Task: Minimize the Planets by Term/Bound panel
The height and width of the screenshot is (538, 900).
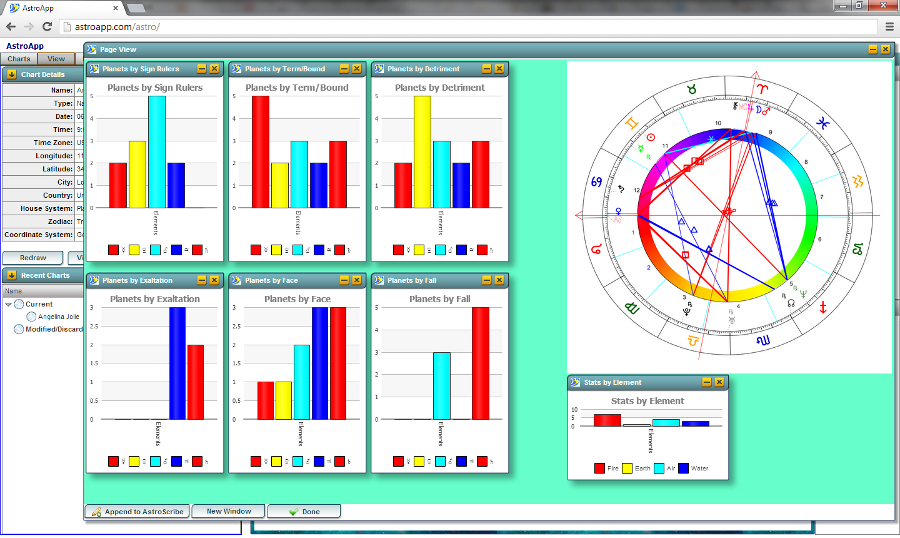Action: (x=344, y=69)
